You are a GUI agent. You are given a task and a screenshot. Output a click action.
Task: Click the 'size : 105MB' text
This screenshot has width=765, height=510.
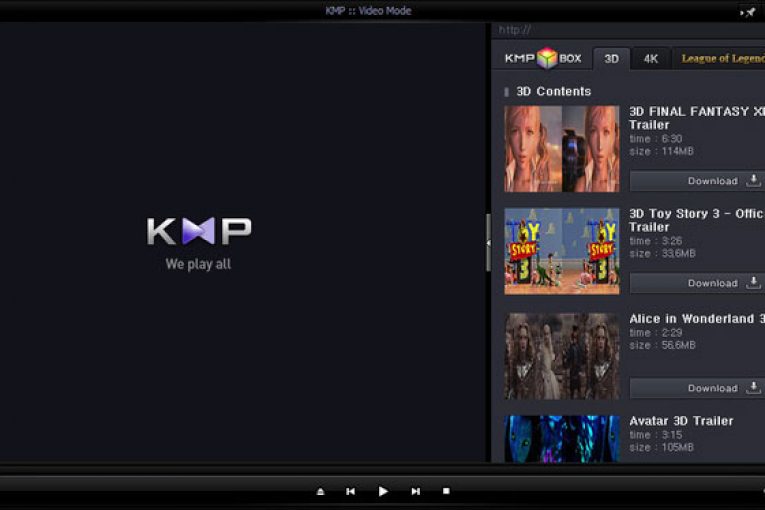pyautogui.click(x=661, y=448)
